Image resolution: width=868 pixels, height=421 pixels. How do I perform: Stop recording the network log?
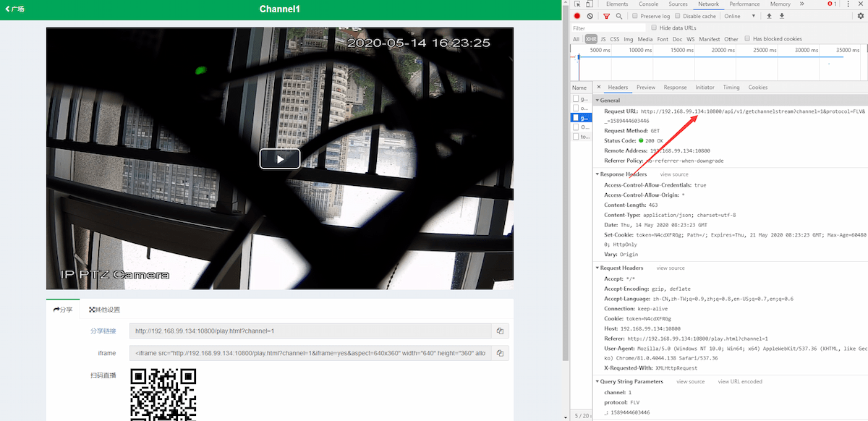click(577, 16)
